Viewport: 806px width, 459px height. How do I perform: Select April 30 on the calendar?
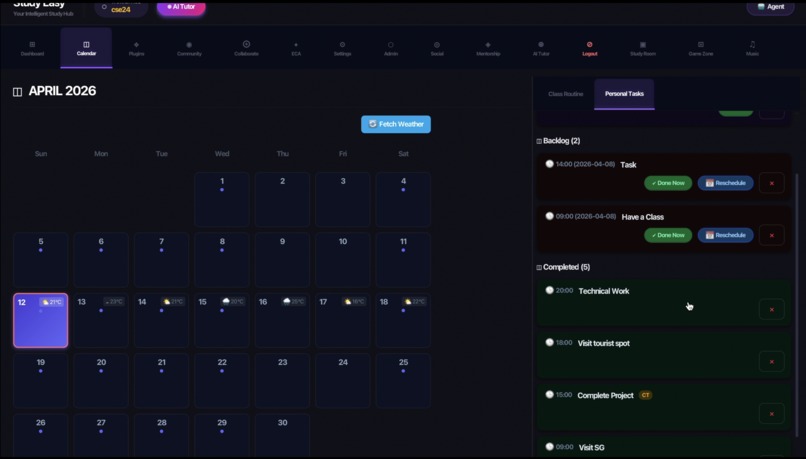coord(283,436)
